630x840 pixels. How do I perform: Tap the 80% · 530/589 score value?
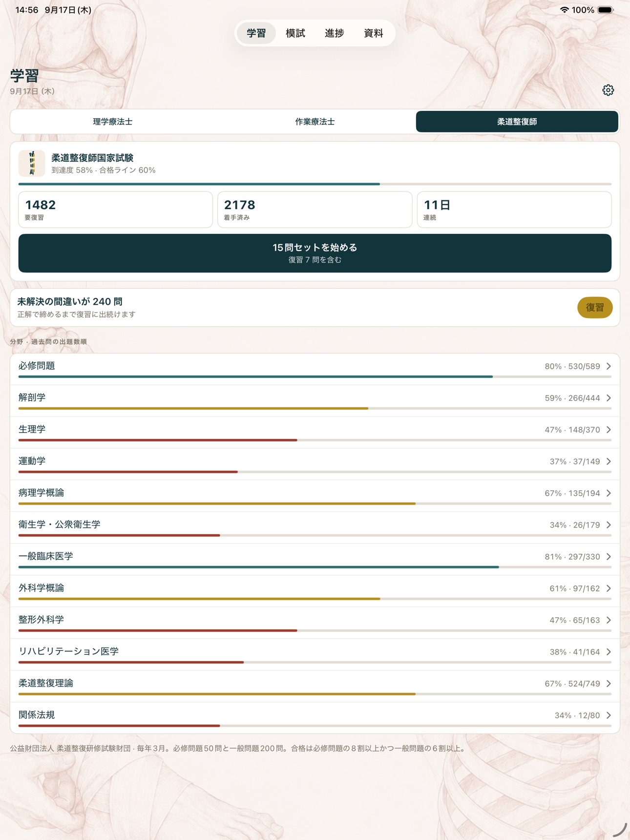pyautogui.click(x=572, y=366)
